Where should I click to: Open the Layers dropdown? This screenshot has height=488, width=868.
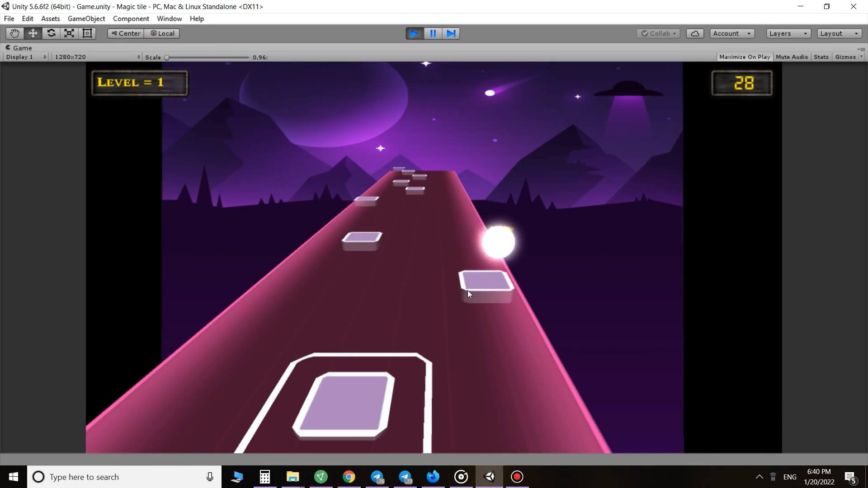tap(788, 33)
